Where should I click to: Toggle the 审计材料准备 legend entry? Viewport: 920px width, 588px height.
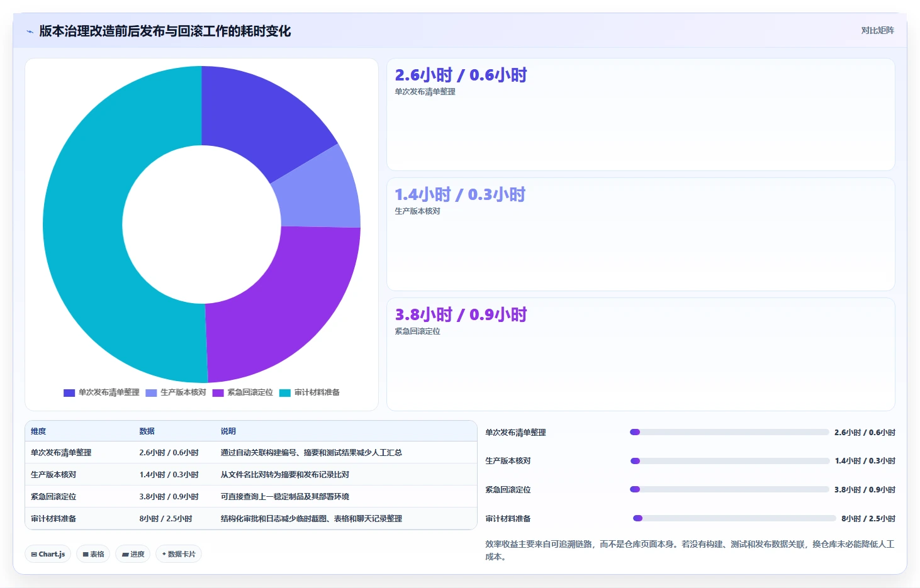pyautogui.click(x=310, y=392)
